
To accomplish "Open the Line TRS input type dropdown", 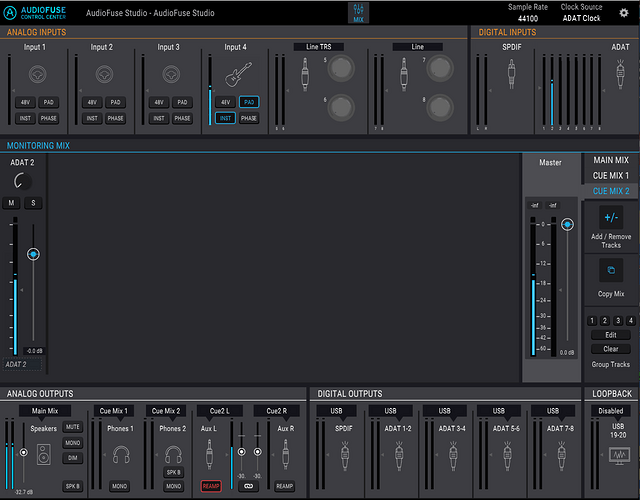I will [x=319, y=47].
